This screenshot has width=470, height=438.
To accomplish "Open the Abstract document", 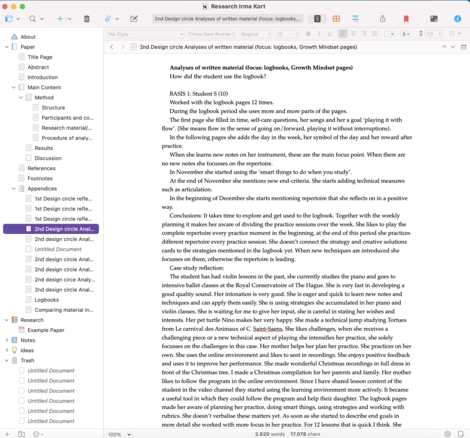I will click(x=38, y=67).
